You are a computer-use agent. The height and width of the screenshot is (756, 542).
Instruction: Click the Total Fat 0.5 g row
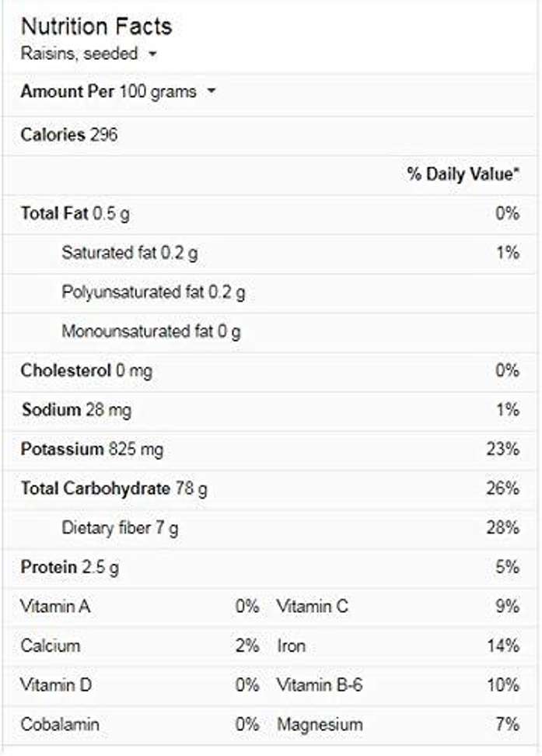(x=75, y=213)
